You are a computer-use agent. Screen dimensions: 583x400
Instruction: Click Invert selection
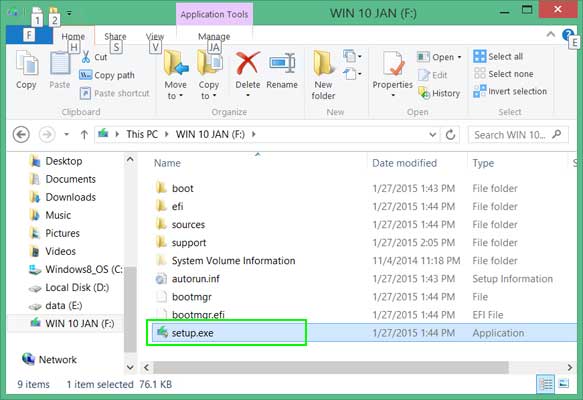[510, 91]
